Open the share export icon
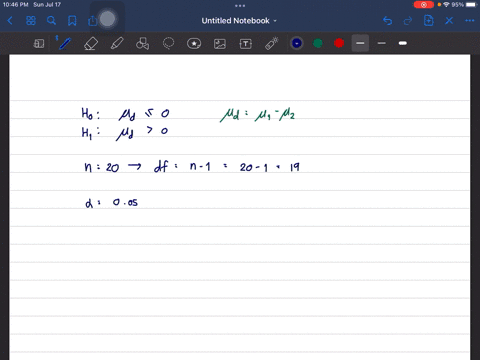Viewport: 480px width, 360px height. coord(92,21)
